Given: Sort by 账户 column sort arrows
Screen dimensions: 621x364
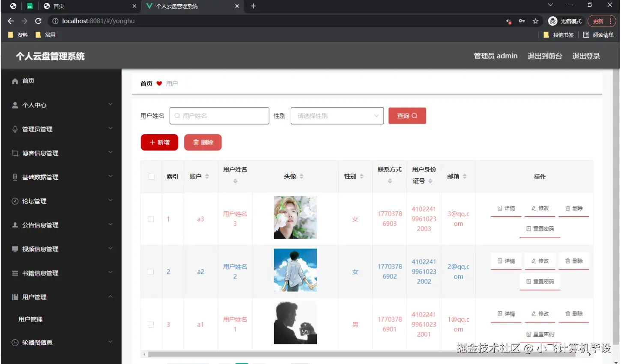Looking at the screenshot, I should [x=207, y=176].
